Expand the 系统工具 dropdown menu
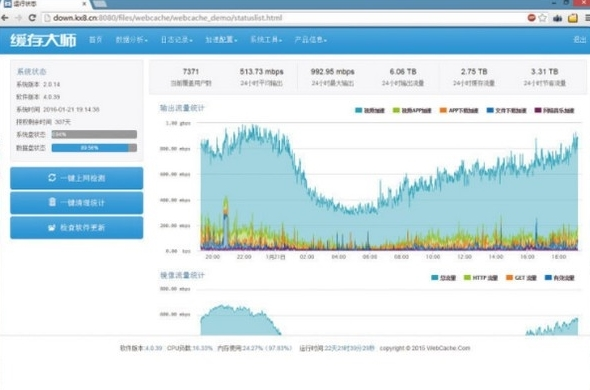590x390 pixels. coord(266,40)
